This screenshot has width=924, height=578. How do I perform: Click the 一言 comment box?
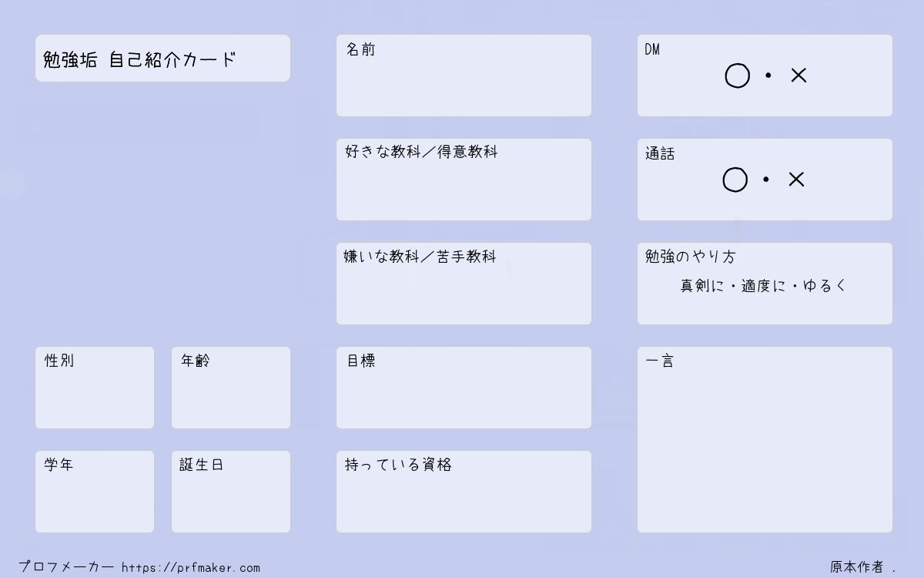[x=765, y=439]
